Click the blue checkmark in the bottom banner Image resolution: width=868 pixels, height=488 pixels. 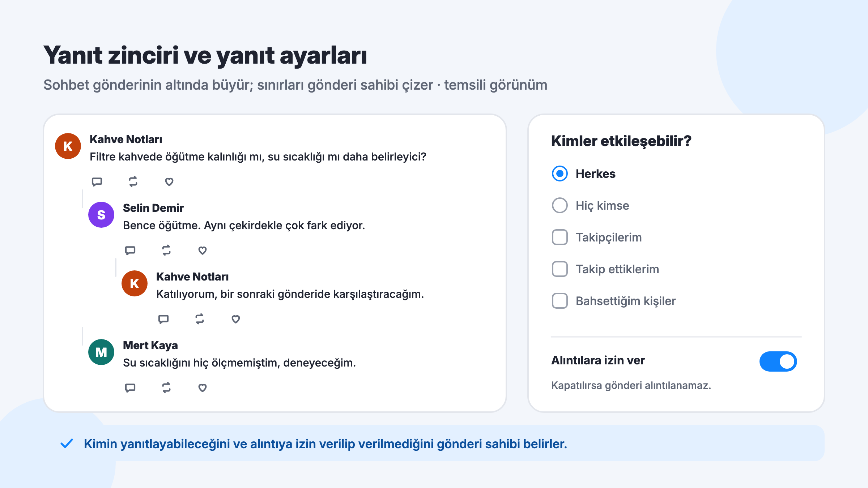[67, 444]
